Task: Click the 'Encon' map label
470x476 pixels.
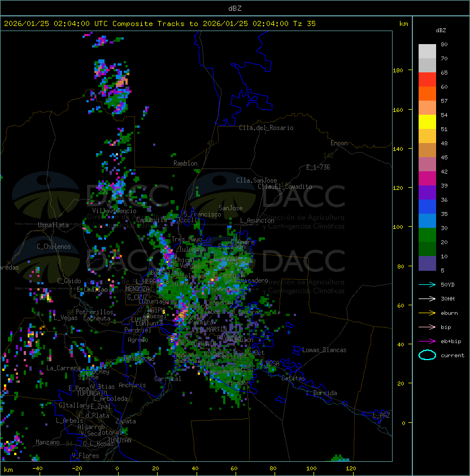Action: tap(339, 143)
